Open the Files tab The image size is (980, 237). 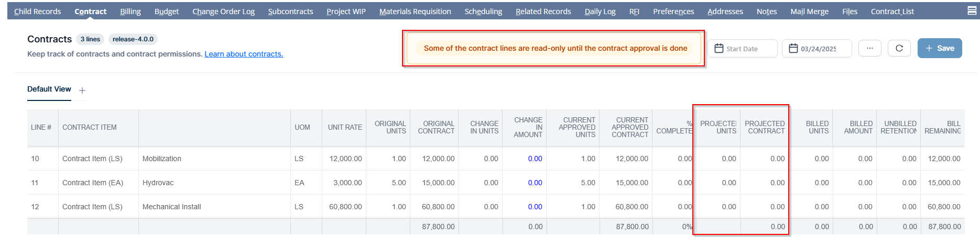[x=850, y=11]
